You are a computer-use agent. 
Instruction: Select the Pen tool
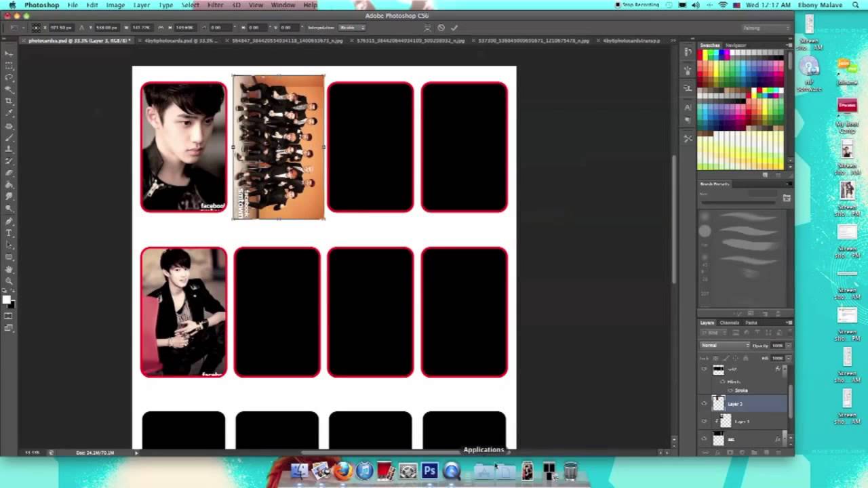coord(9,221)
